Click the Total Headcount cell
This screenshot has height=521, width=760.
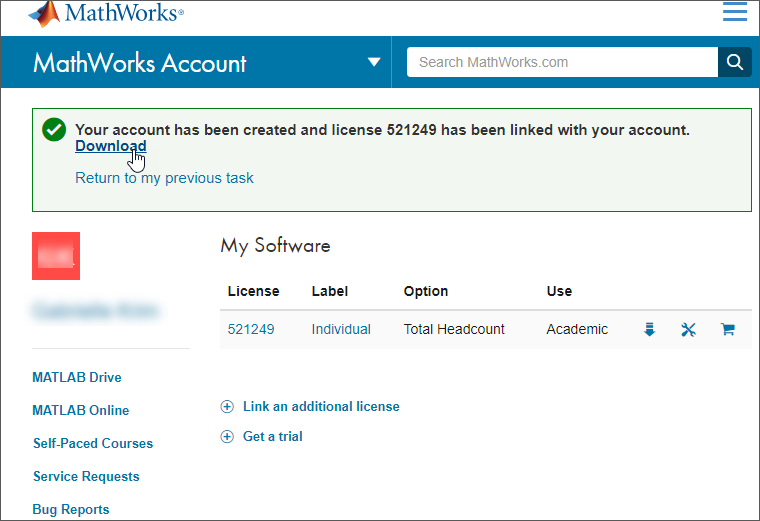[454, 330]
